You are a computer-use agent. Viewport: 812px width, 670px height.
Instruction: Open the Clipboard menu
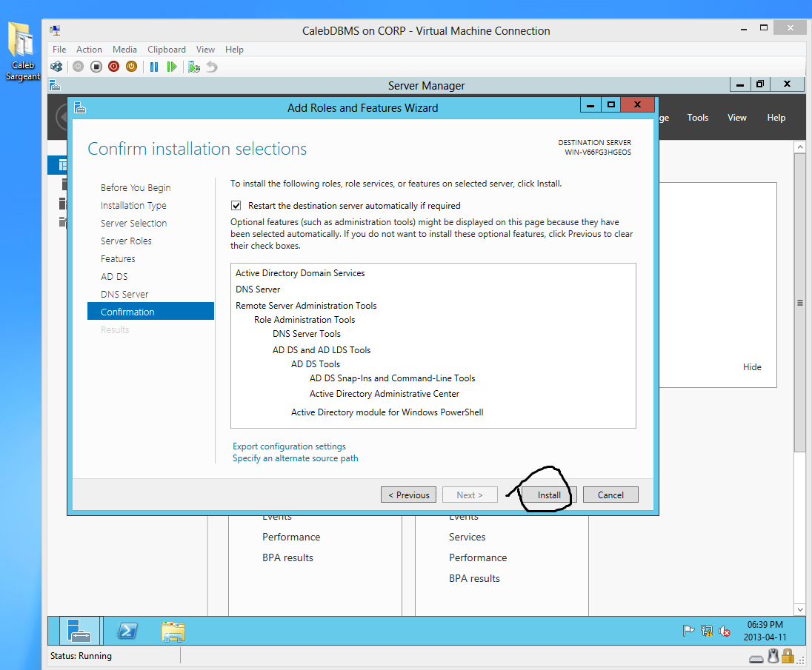167,49
